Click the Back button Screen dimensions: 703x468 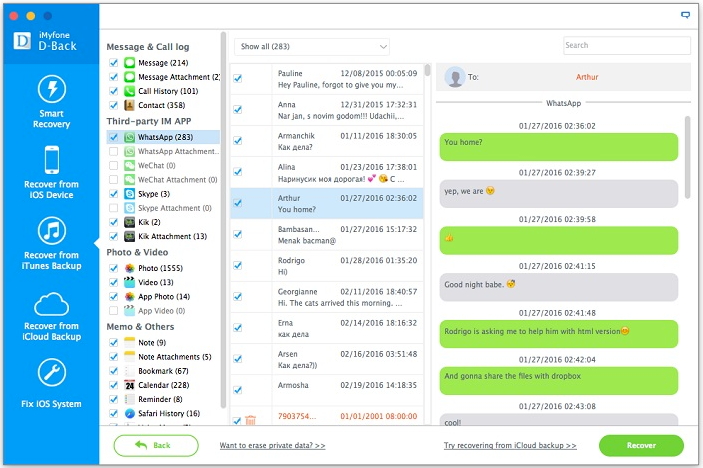tap(155, 445)
